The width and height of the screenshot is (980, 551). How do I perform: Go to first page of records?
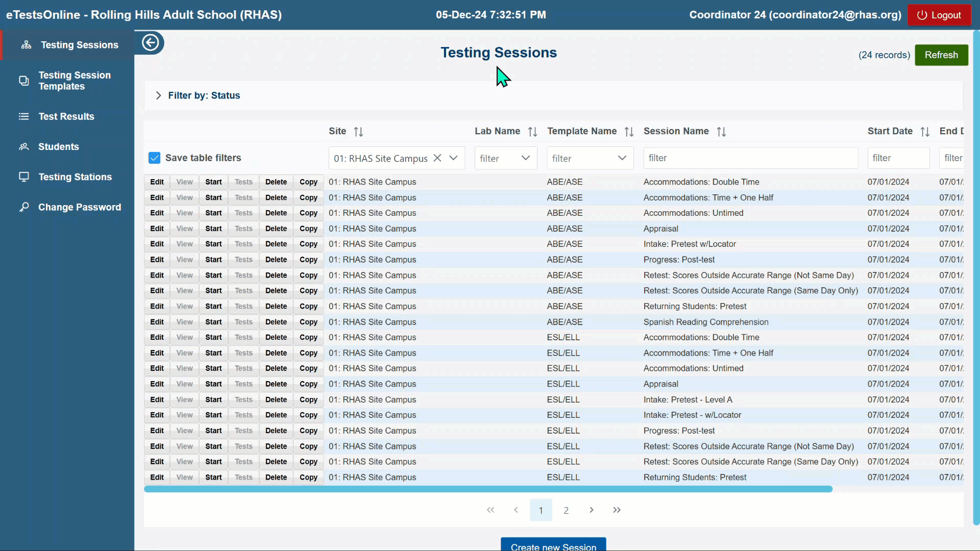(491, 510)
